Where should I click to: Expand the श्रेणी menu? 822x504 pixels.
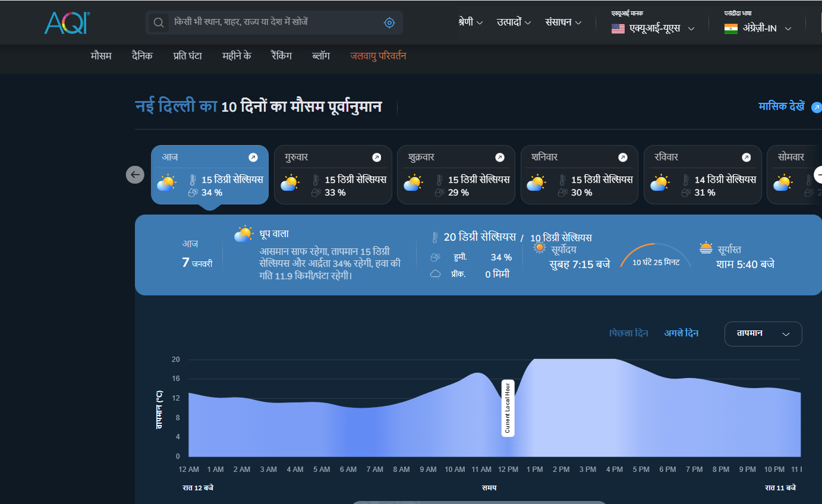click(x=470, y=23)
